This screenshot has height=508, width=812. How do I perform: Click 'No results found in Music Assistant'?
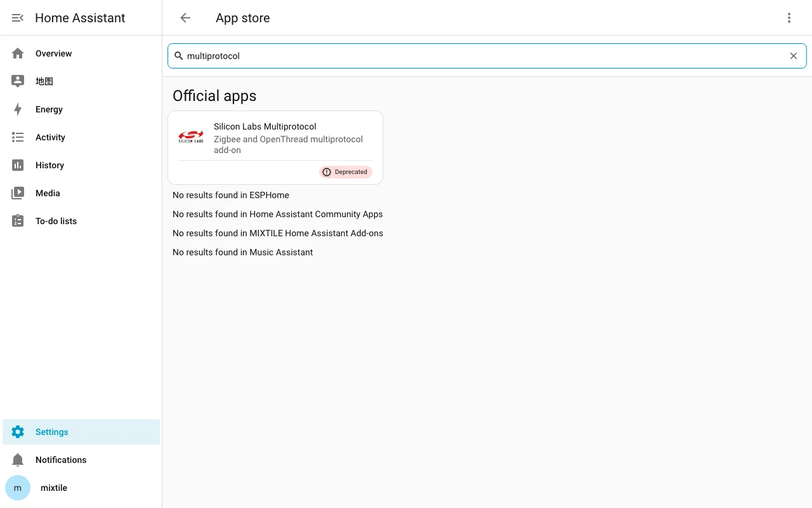click(x=243, y=252)
